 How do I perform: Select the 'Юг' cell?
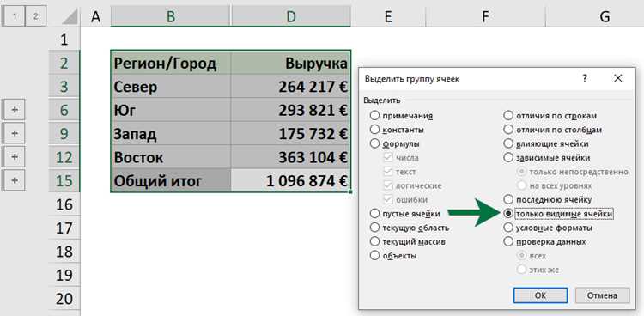click(x=171, y=110)
